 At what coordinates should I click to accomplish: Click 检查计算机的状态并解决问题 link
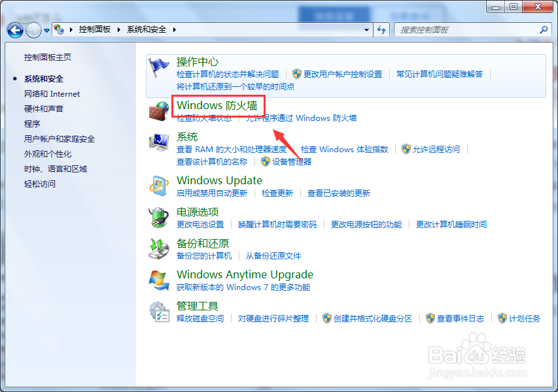pyautogui.click(x=228, y=74)
